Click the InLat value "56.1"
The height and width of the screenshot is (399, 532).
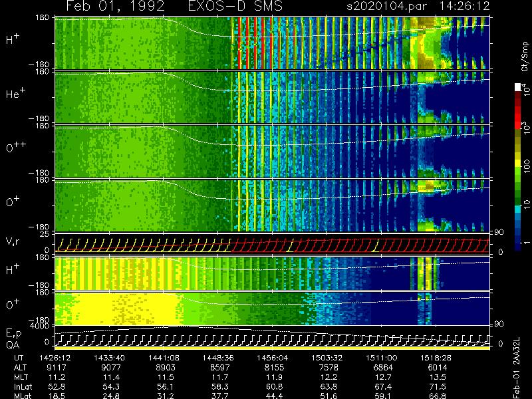click(x=166, y=386)
